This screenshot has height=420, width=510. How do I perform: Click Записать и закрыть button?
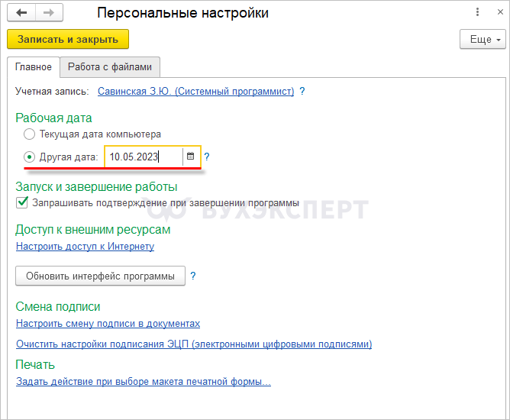[68, 40]
